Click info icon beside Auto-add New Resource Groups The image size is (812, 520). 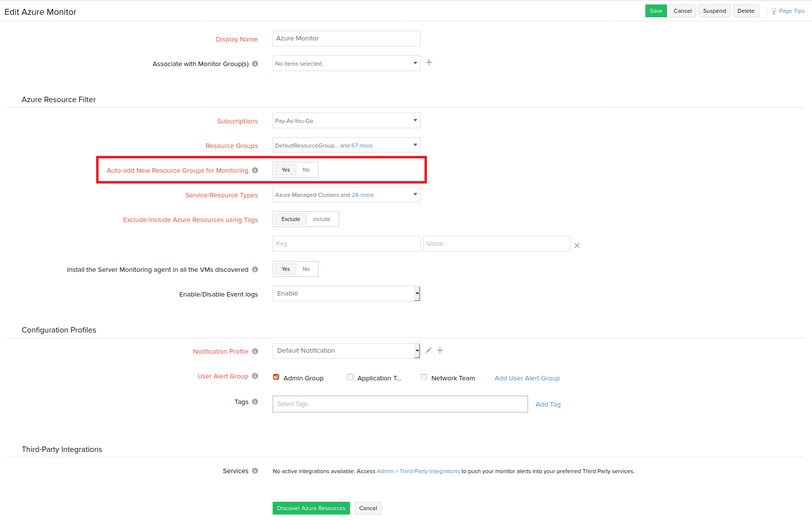point(255,170)
